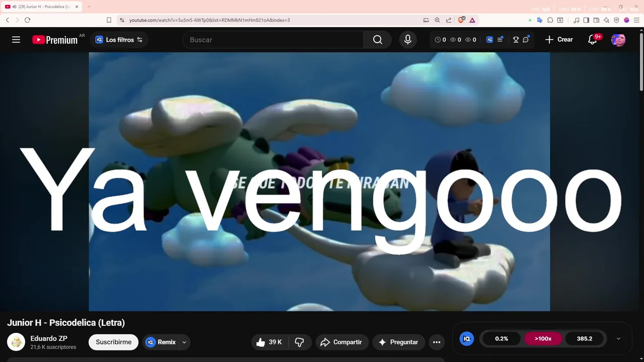
Task: Click the Crear create button
Action: pyautogui.click(x=559, y=40)
